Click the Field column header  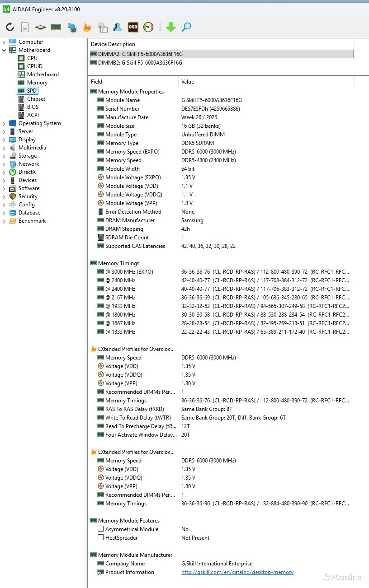tap(133, 82)
